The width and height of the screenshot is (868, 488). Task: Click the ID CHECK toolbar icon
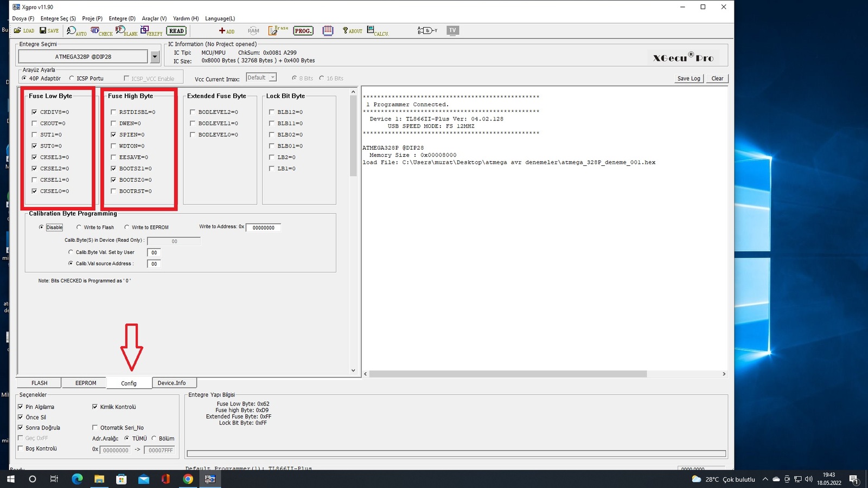101,31
